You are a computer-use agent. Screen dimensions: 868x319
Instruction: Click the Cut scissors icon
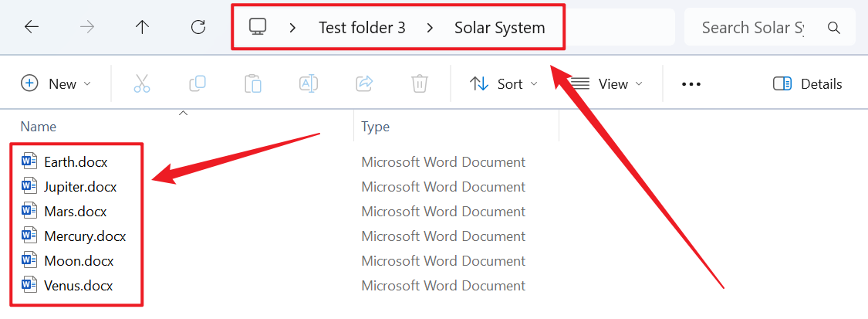(142, 83)
